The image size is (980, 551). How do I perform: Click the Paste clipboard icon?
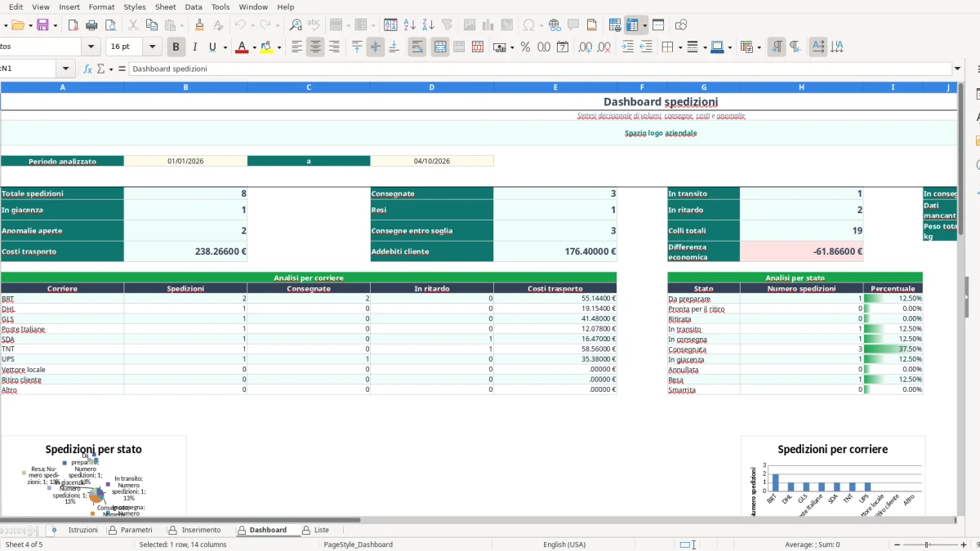169,25
